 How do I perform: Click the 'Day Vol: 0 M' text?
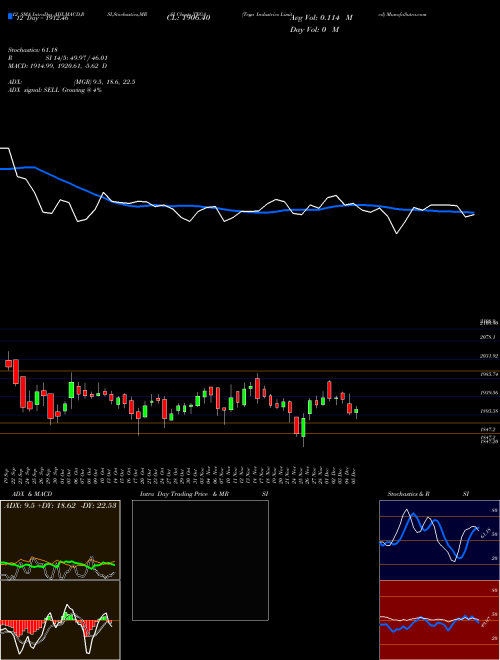[x=314, y=30]
